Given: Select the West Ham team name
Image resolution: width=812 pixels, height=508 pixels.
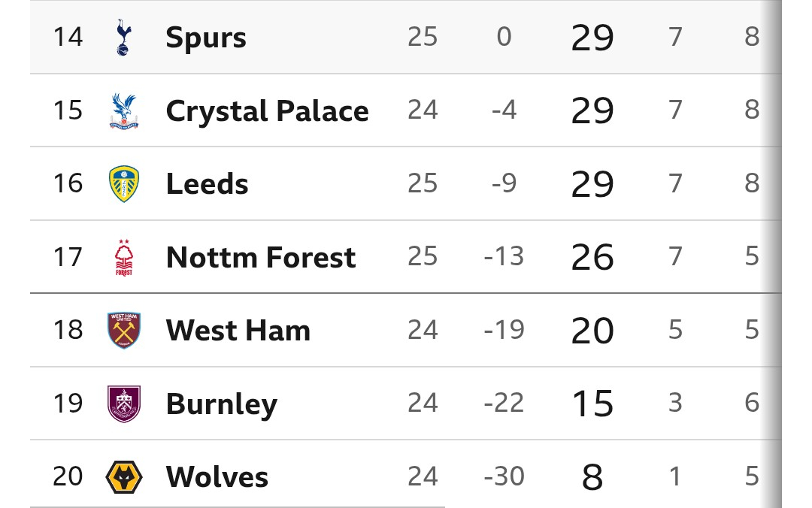Looking at the screenshot, I should 238,331.
